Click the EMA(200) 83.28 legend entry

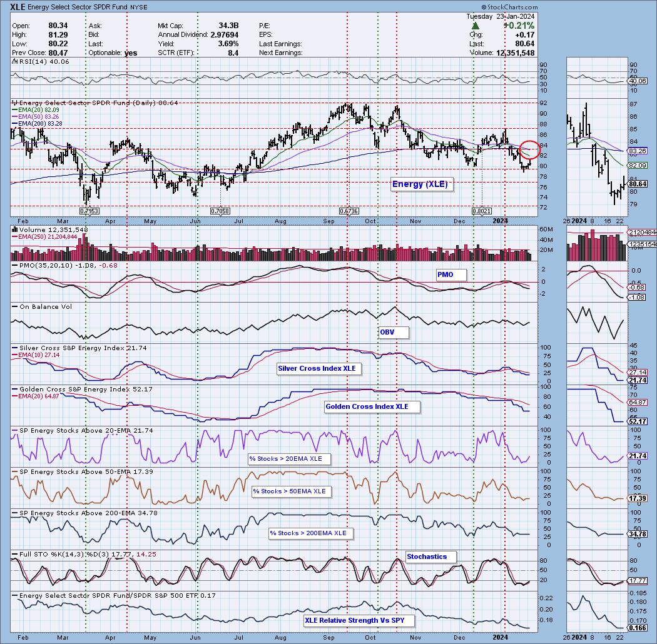click(37, 124)
